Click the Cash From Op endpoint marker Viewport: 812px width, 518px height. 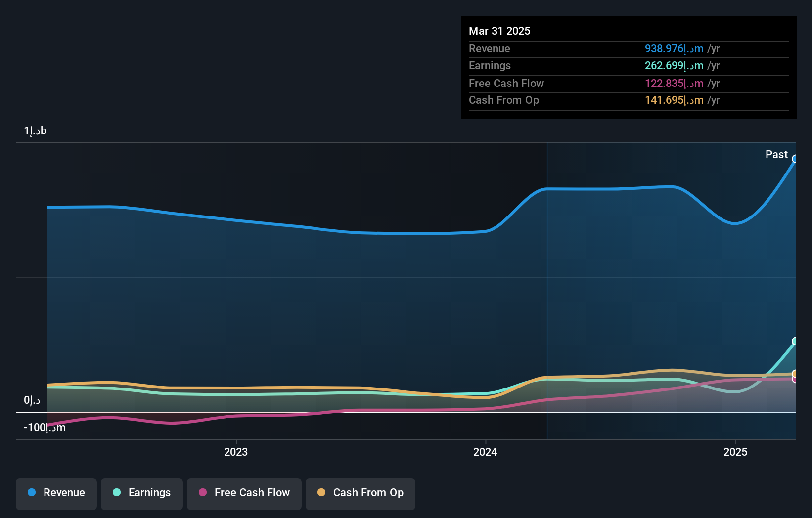tap(795, 374)
